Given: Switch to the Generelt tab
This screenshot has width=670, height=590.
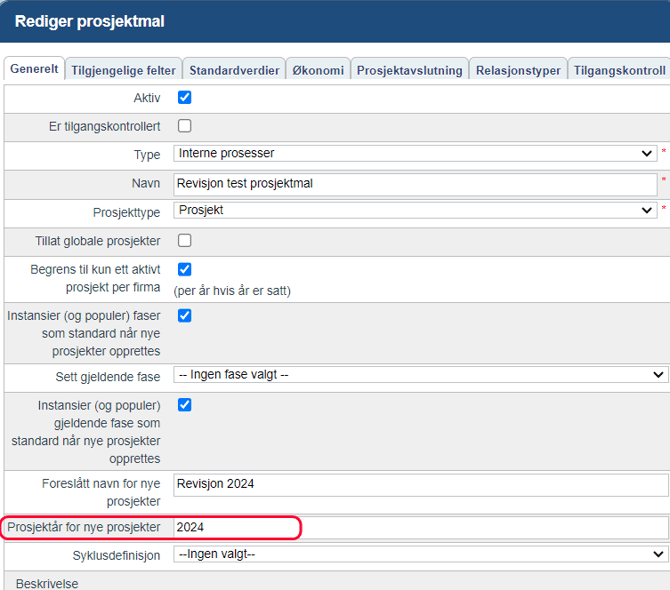Looking at the screenshot, I should pyautogui.click(x=34, y=70).
